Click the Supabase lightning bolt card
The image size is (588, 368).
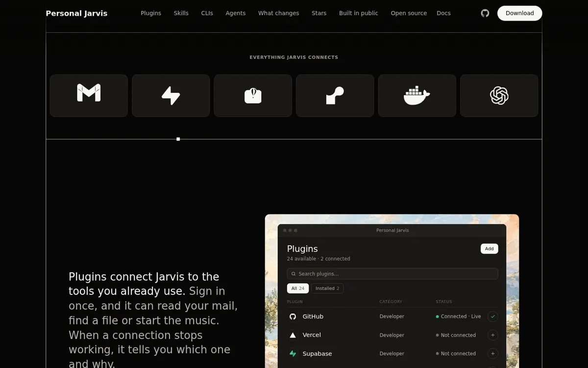(171, 96)
